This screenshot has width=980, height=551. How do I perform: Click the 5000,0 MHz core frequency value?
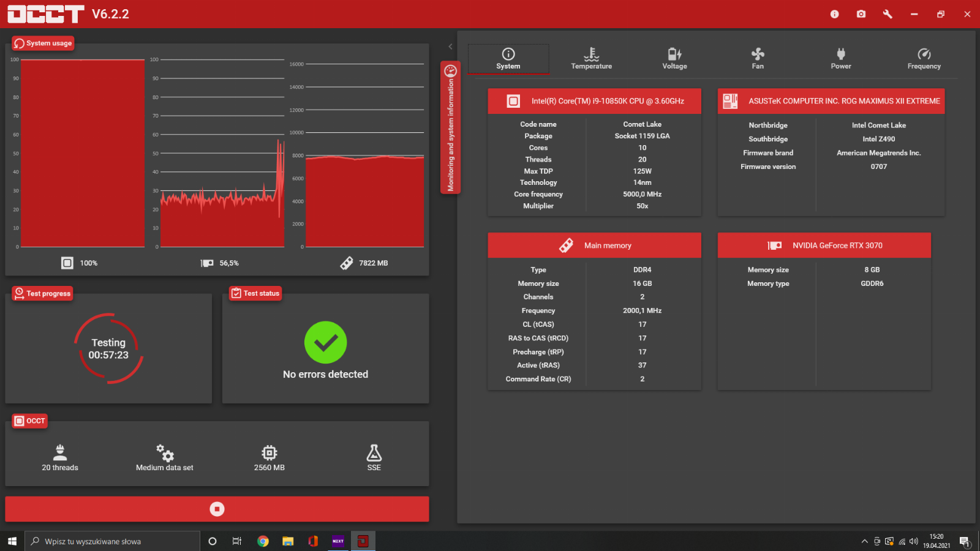click(x=643, y=194)
